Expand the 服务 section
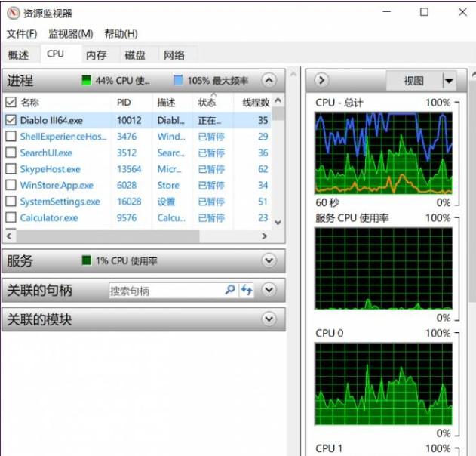This screenshot has height=456, width=476. 269,260
